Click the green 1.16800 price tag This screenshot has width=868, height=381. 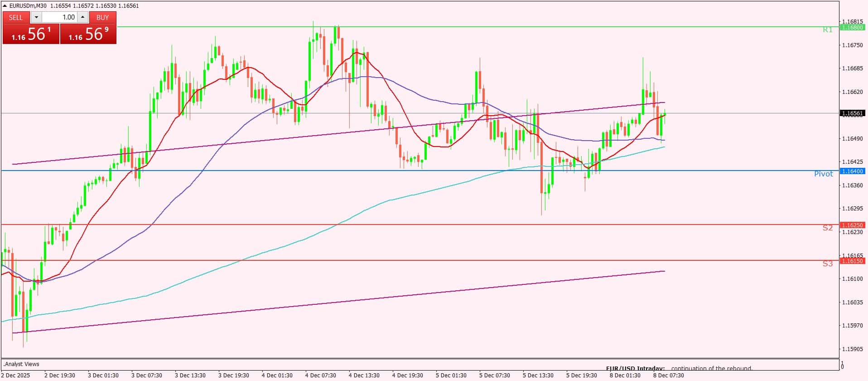852,27
